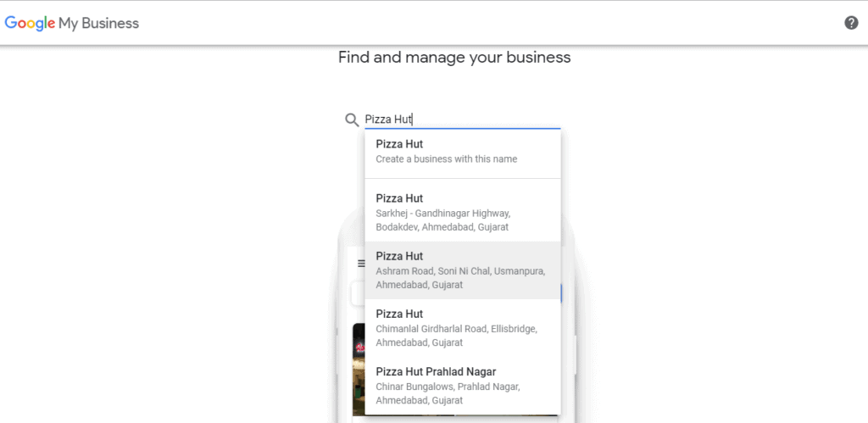Viewport: 868px width, 423px height.
Task: Click the Google My Business logo
Action: (x=72, y=23)
